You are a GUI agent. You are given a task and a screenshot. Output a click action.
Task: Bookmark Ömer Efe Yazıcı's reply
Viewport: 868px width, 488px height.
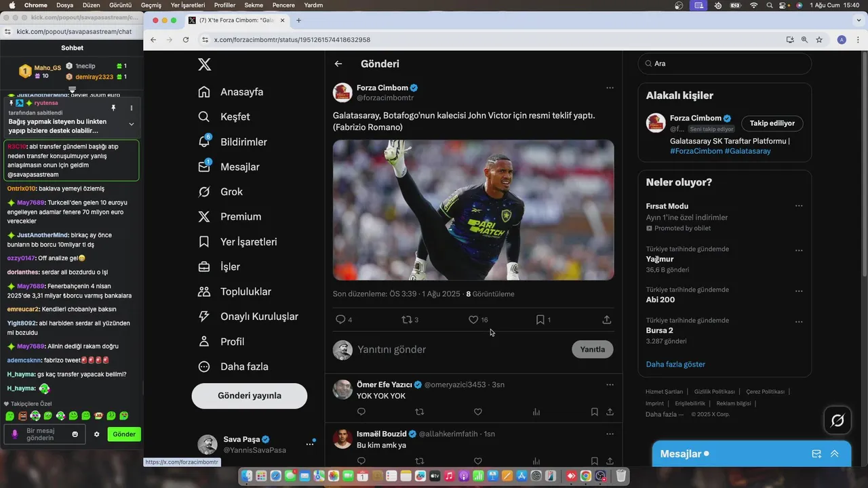(594, 411)
